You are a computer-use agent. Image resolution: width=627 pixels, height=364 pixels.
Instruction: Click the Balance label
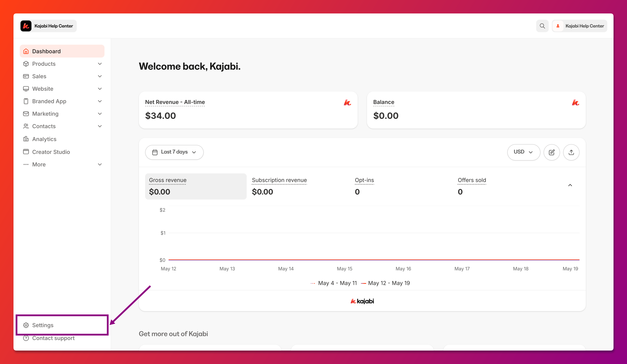pyautogui.click(x=384, y=102)
